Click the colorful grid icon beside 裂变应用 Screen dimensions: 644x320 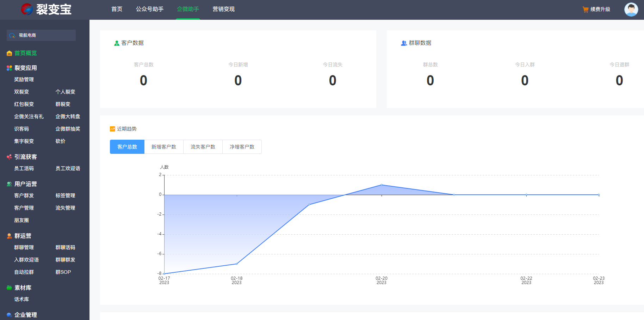10,68
